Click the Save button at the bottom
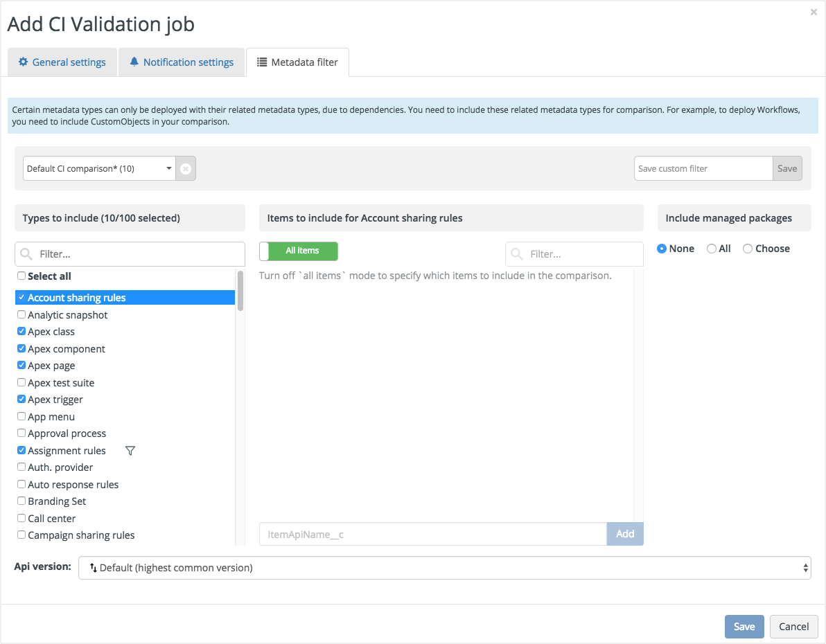The height and width of the screenshot is (644, 826). (744, 626)
